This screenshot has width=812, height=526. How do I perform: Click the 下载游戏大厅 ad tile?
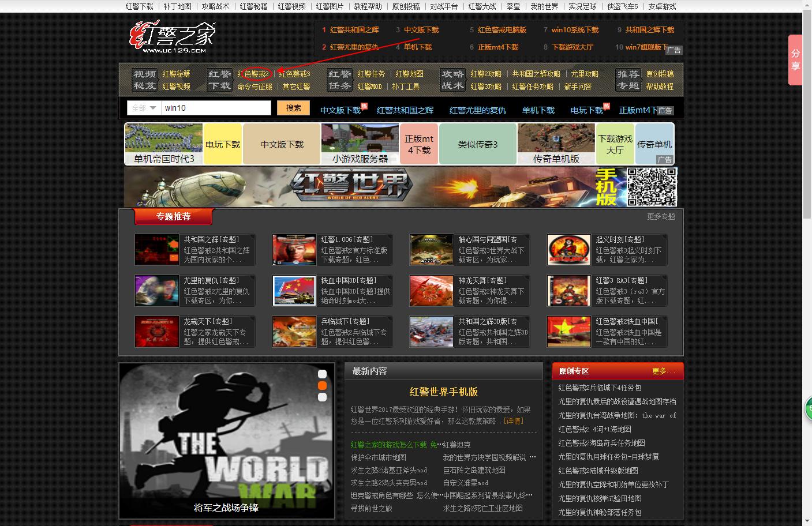point(615,144)
